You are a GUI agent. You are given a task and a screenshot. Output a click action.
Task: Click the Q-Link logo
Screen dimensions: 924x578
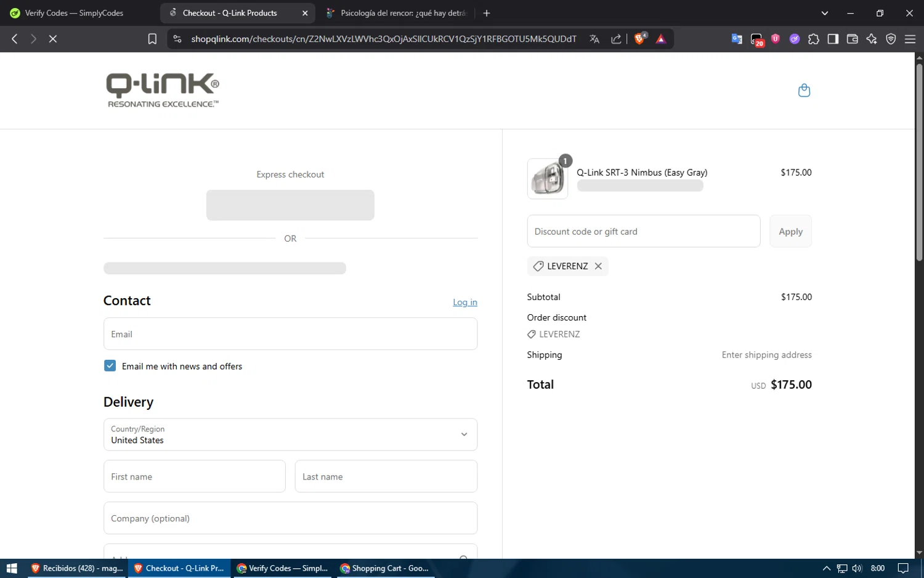pyautogui.click(x=163, y=91)
